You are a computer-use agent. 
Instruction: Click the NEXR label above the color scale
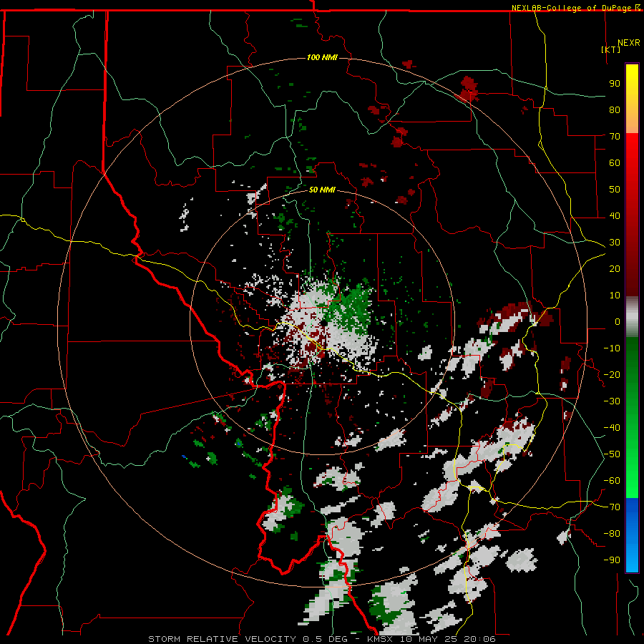coord(629,42)
